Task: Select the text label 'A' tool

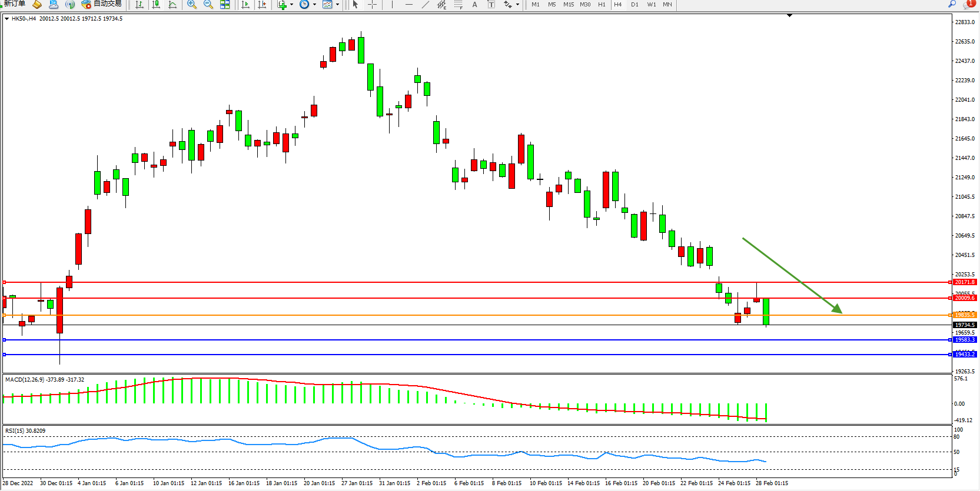Action: (x=474, y=5)
